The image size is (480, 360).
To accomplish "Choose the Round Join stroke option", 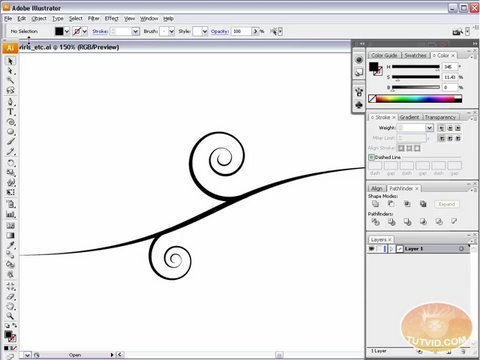I will pos(450,138).
